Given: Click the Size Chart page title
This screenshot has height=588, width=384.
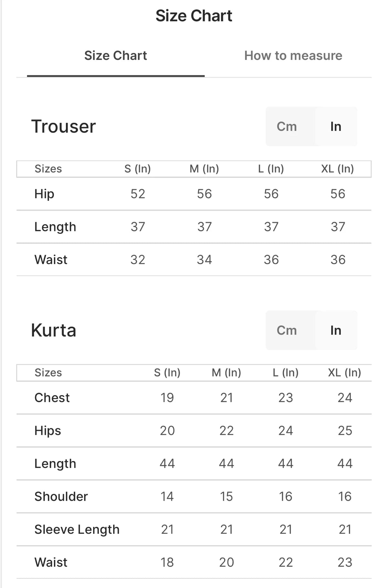Looking at the screenshot, I should click(194, 16).
